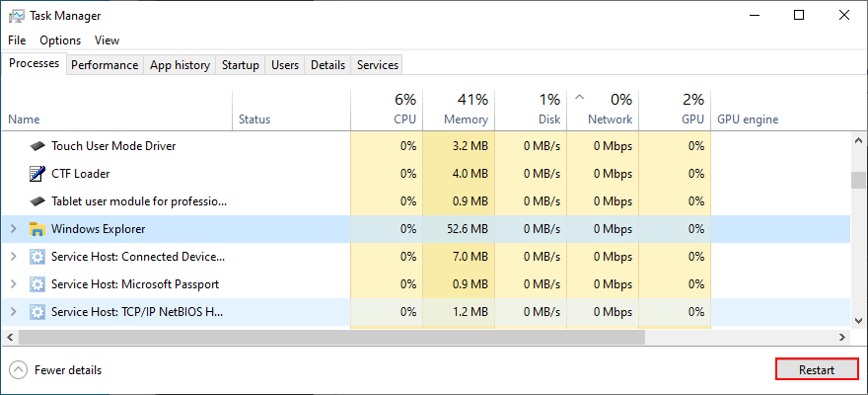
Task: Open the Options menu
Action: (60, 40)
